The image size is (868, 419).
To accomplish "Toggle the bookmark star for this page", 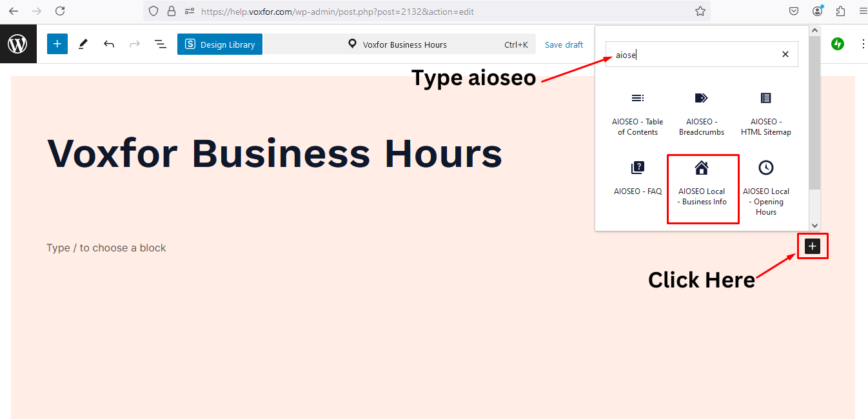I will click(700, 11).
